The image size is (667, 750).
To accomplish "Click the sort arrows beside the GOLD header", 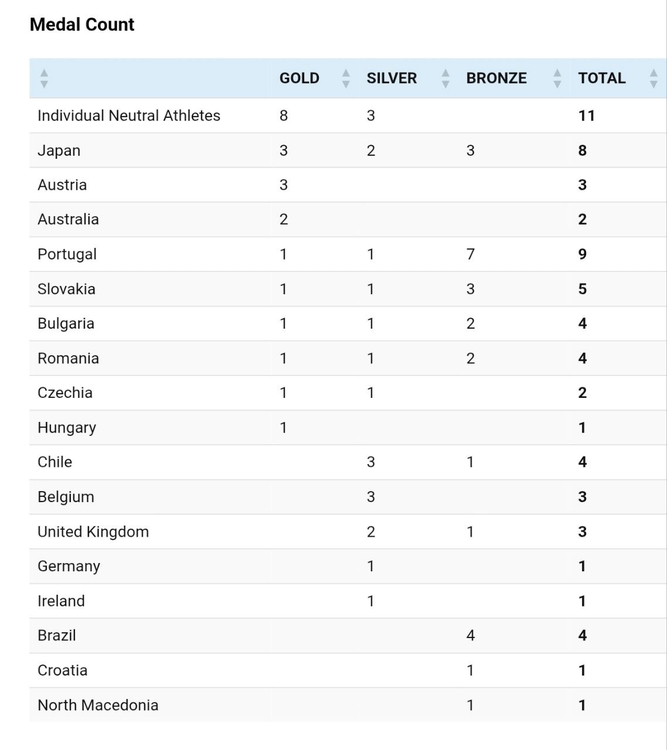I will click(346, 78).
